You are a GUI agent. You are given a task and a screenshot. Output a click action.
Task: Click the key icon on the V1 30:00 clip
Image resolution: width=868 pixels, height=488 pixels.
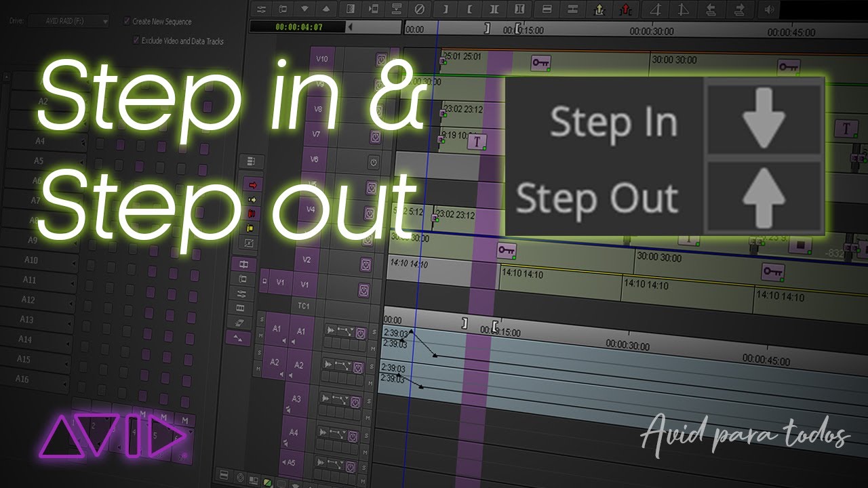tap(773, 272)
